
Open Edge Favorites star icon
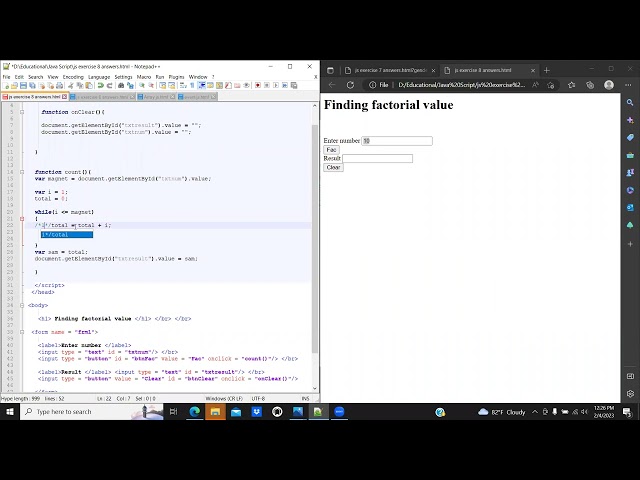[571, 85]
